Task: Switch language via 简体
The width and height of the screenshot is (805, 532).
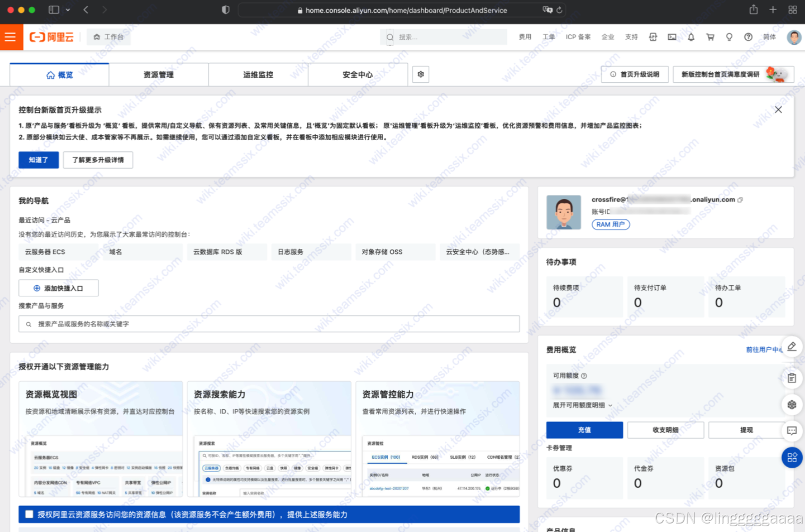Action: point(769,37)
